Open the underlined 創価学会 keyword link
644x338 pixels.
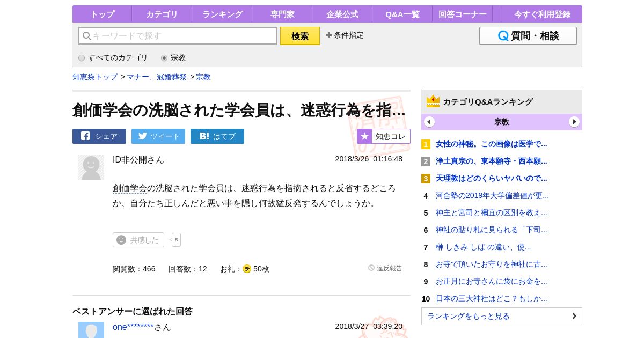point(130,188)
